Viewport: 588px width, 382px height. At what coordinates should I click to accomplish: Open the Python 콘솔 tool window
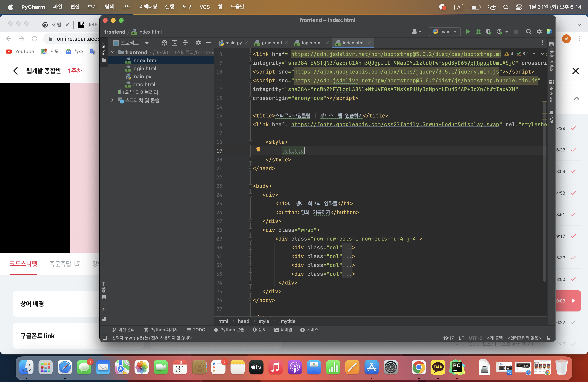229,330
